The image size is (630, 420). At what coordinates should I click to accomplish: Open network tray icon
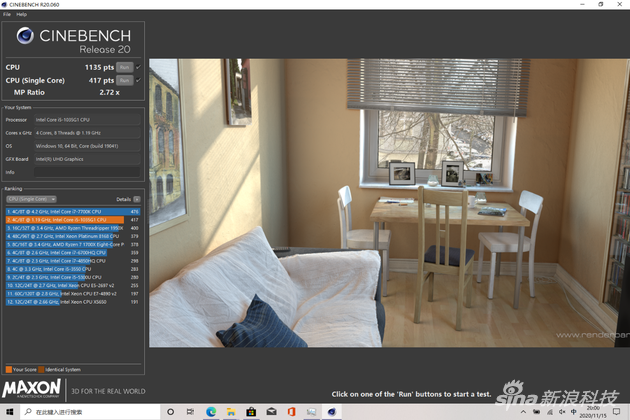click(x=549, y=412)
